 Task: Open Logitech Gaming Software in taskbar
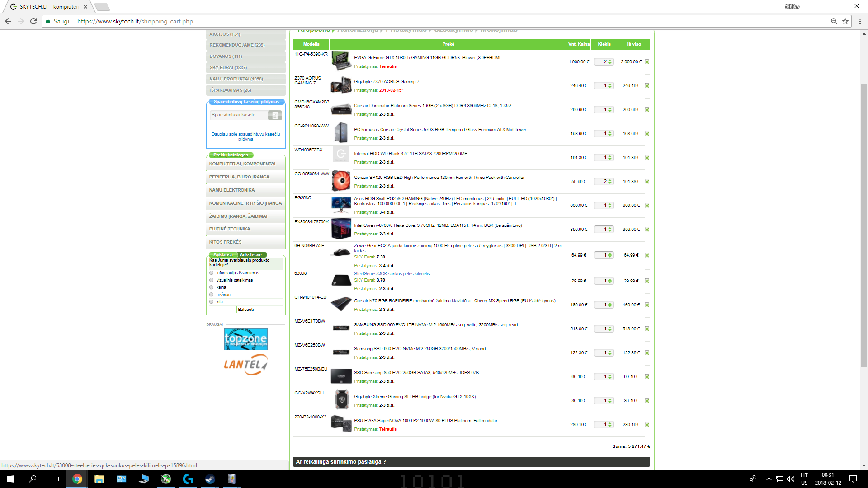tap(188, 479)
